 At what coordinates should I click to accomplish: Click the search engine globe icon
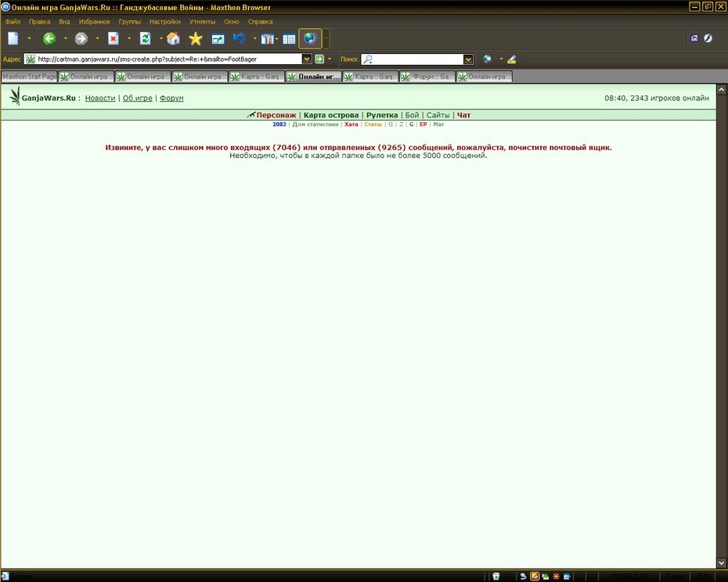point(487,59)
